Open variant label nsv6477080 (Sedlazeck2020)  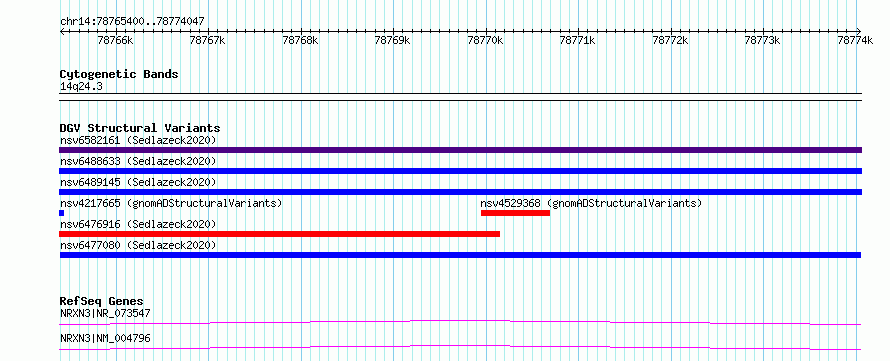click(x=138, y=245)
